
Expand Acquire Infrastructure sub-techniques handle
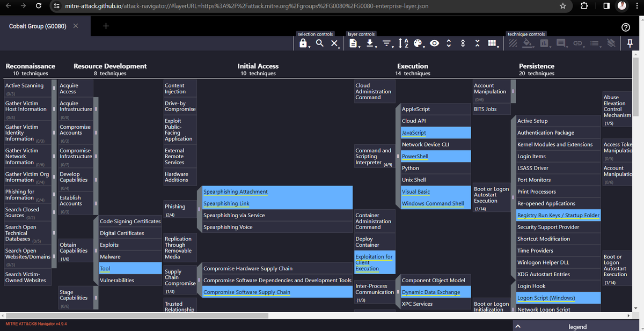tap(95, 109)
